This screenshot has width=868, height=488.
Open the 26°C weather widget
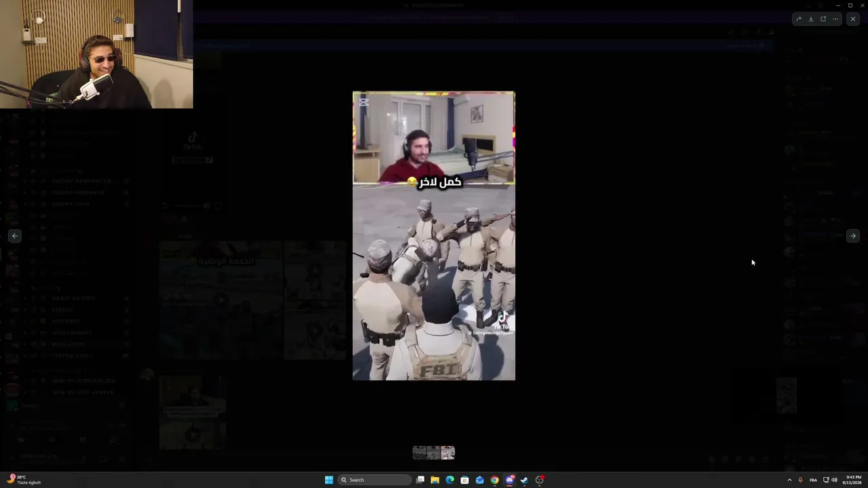[x=25, y=480]
